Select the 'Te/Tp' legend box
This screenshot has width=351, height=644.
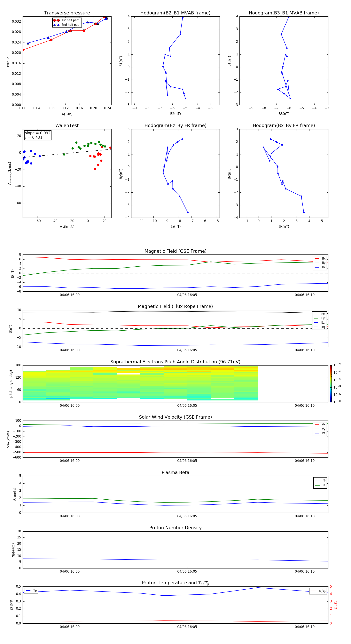click(x=318, y=591)
